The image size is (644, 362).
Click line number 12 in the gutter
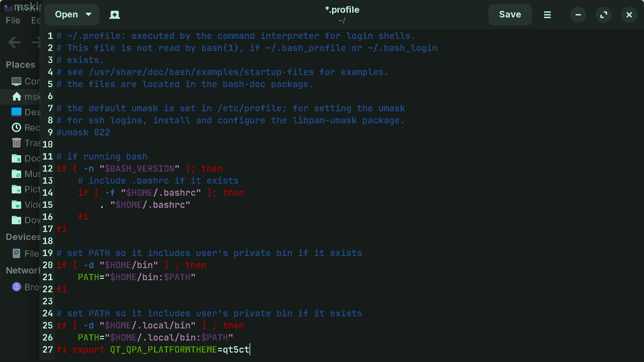pyautogui.click(x=48, y=169)
